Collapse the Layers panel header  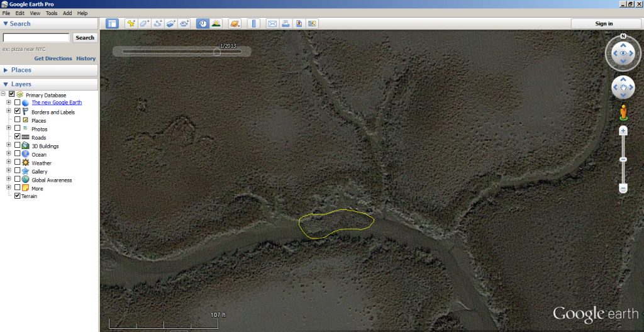[x=49, y=84]
